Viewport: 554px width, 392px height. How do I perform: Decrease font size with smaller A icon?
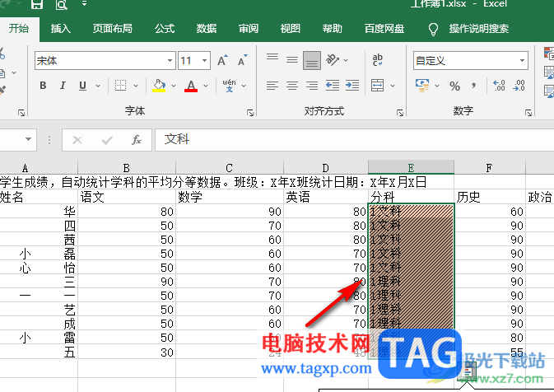tap(242, 60)
